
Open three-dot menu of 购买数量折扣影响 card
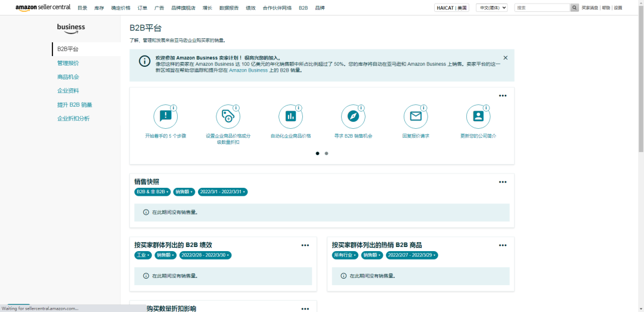(x=305, y=308)
